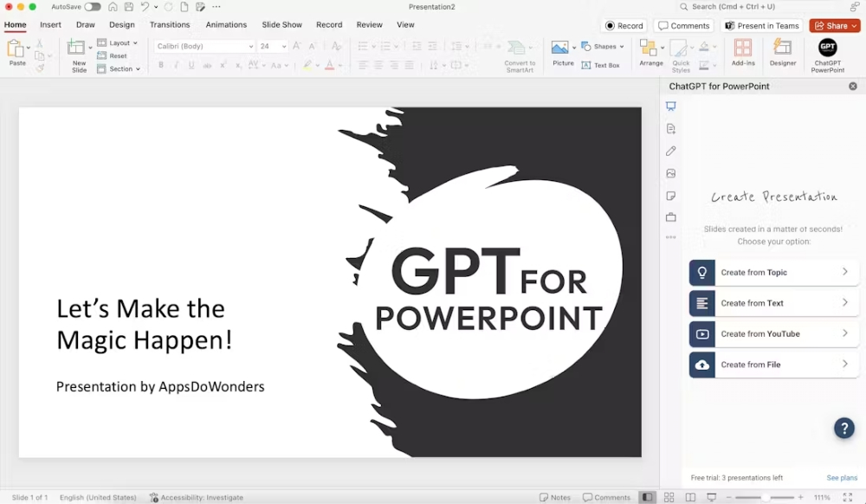Click the Undo arrow in title bar
This screenshot has width=866, height=504.
(x=145, y=7)
